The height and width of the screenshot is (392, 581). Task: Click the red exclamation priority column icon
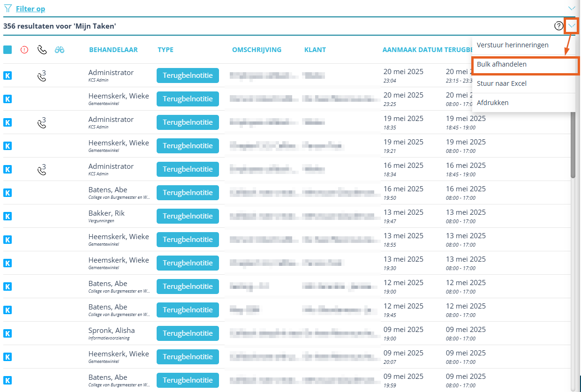(x=24, y=50)
